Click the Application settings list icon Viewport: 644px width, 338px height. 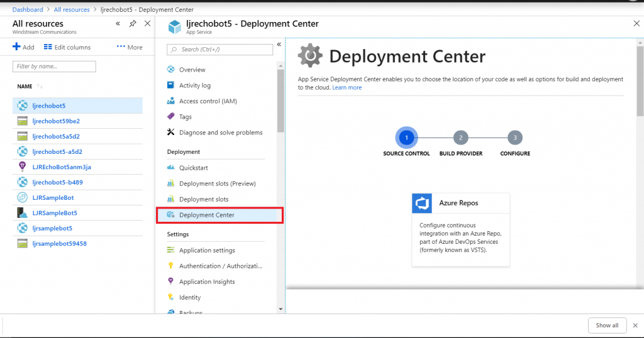coord(171,250)
